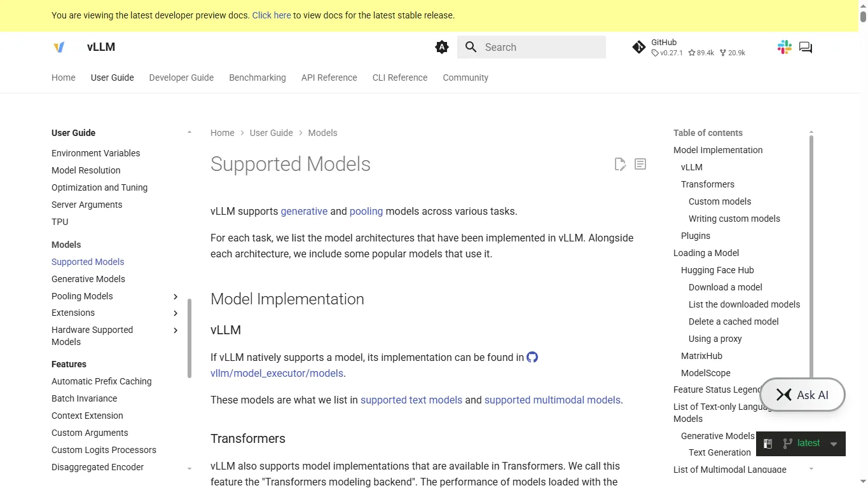The width and height of the screenshot is (868, 488).
Task: Click Home in the breadcrumb
Action: [x=223, y=133]
